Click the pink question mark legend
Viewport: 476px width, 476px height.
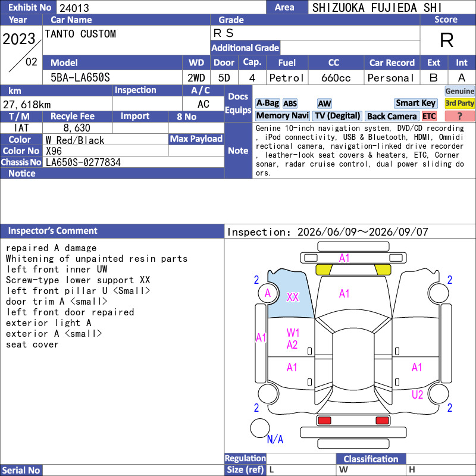[x=459, y=116]
